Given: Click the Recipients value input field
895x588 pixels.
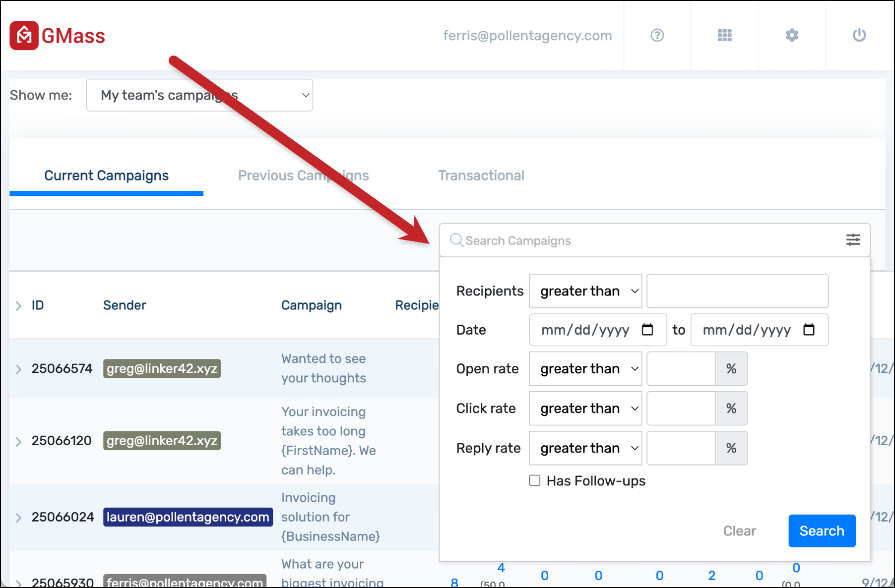Looking at the screenshot, I should (x=737, y=291).
